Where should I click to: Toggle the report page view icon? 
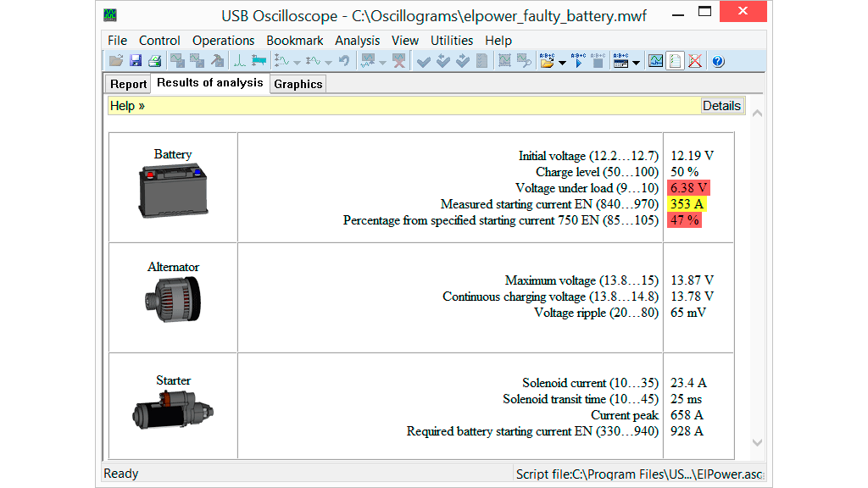point(676,61)
